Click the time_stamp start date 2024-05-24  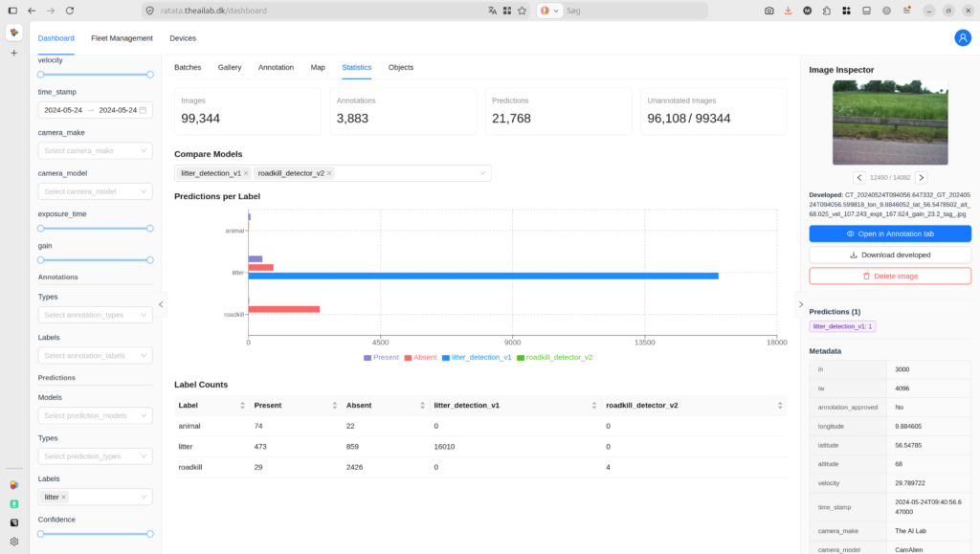63,110
